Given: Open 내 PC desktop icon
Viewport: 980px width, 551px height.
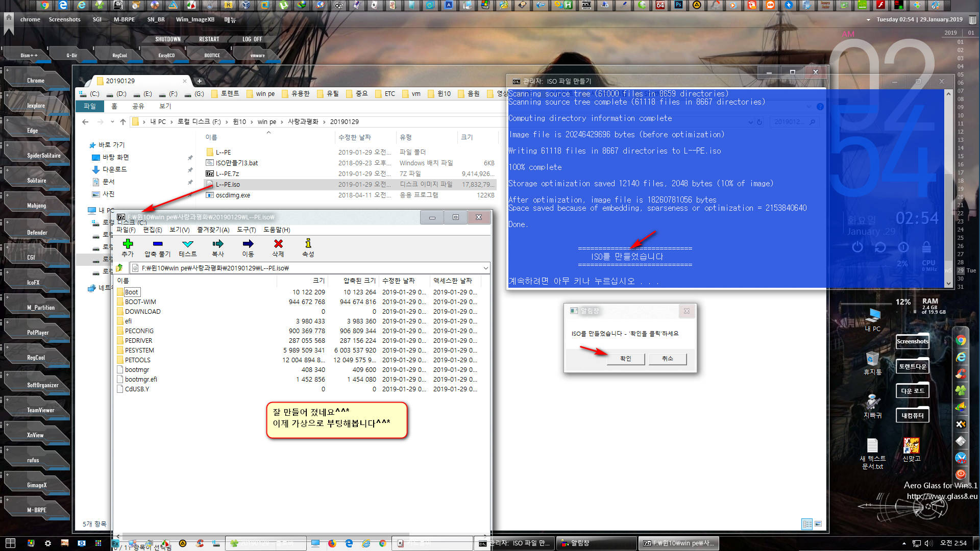Looking at the screenshot, I should (x=872, y=320).
